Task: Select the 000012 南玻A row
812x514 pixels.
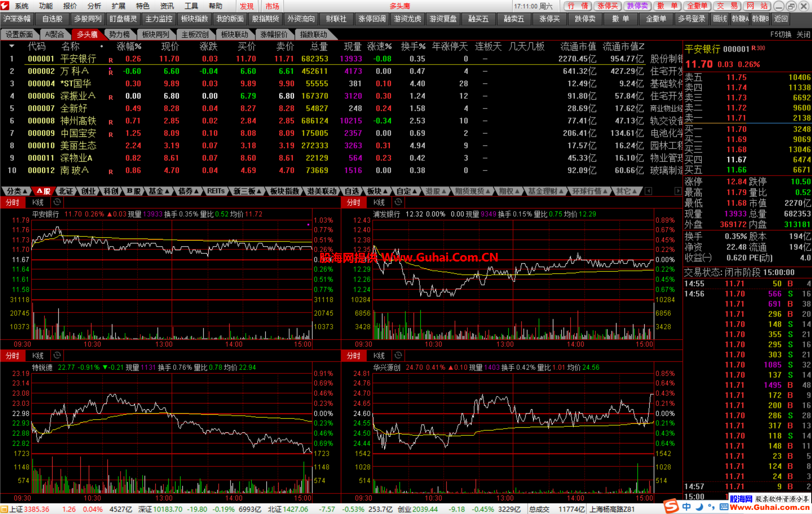Action: tap(341, 170)
